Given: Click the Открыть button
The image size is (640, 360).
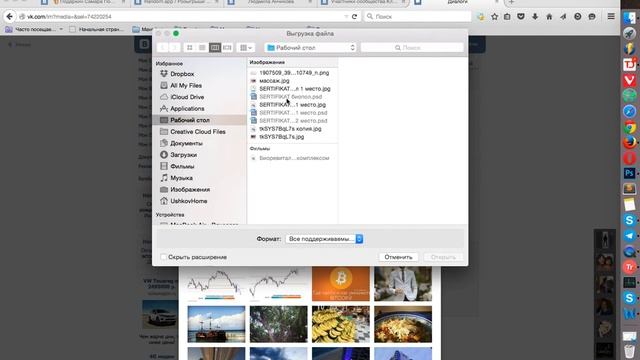Looking at the screenshot, I should pyautogui.click(x=443, y=257).
